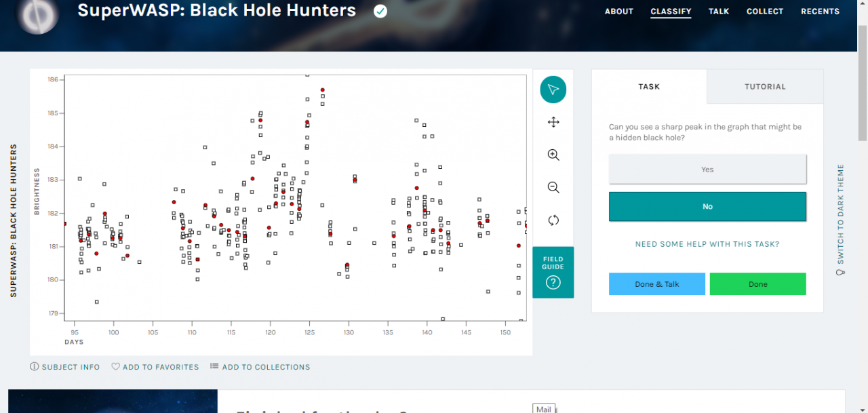
Task: Reset the graph view rotation icon
Action: [553, 220]
